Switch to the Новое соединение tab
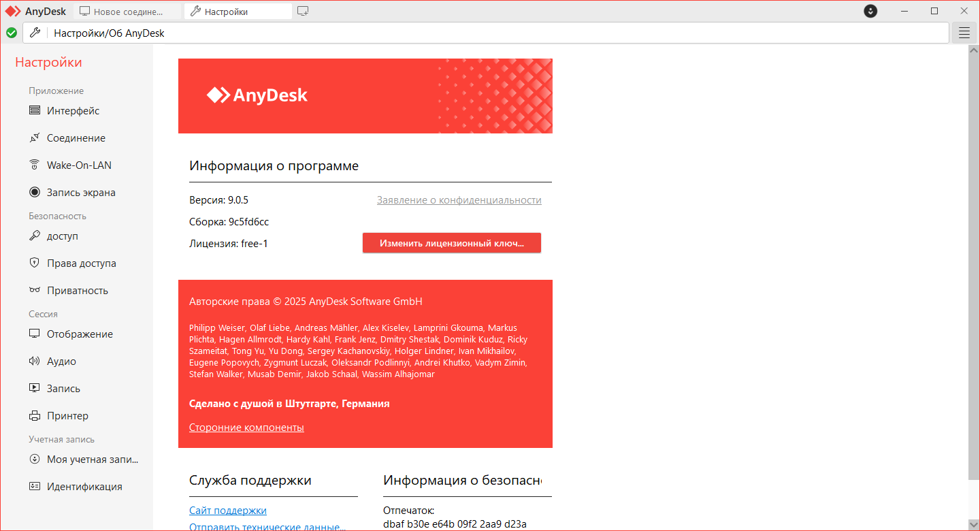Screen dimensions: 980x531 pos(128,12)
